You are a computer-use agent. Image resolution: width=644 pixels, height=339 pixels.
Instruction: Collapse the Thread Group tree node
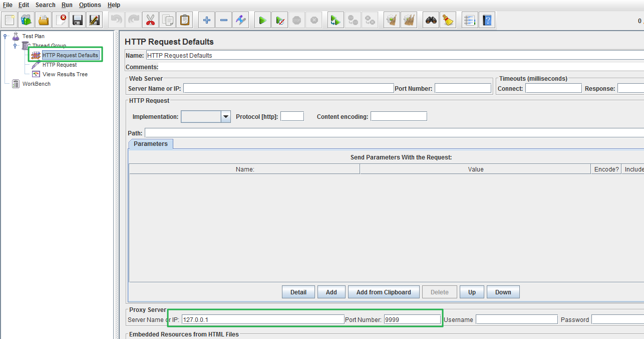click(16, 46)
